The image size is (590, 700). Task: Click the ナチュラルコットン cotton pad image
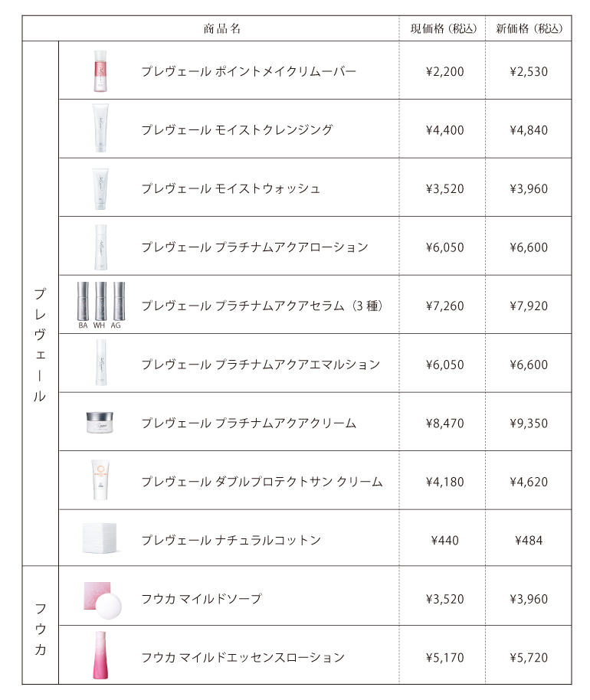[100, 538]
